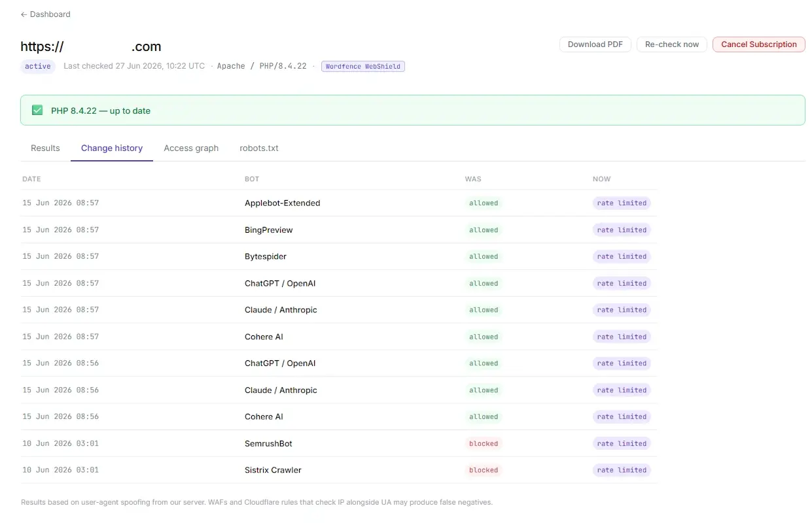Click the WAS column header
The width and height of the screenshot is (812, 523).
[x=473, y=179]
